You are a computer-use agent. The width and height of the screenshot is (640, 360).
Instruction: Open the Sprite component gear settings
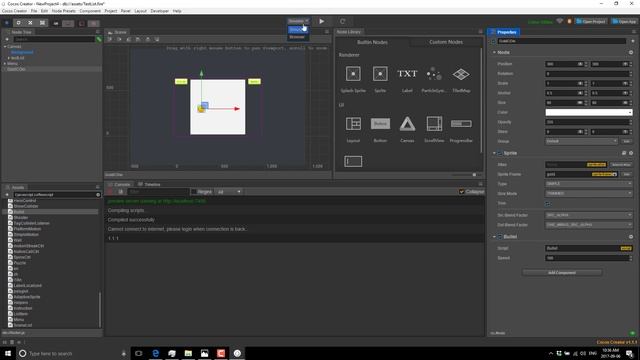click(x=631, y=153)
